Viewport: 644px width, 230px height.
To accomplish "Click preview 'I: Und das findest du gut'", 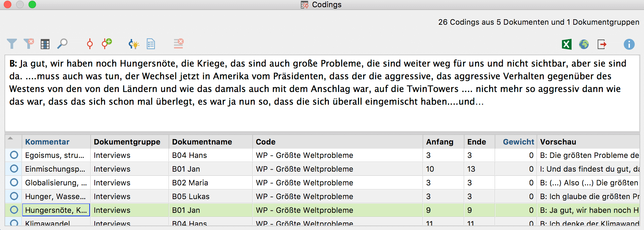I will pos(588,169).
